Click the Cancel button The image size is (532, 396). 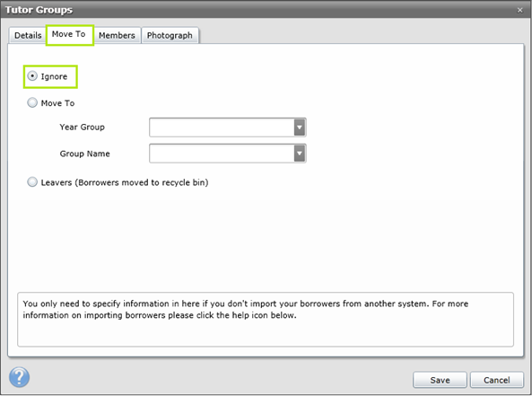click(497, 380)
